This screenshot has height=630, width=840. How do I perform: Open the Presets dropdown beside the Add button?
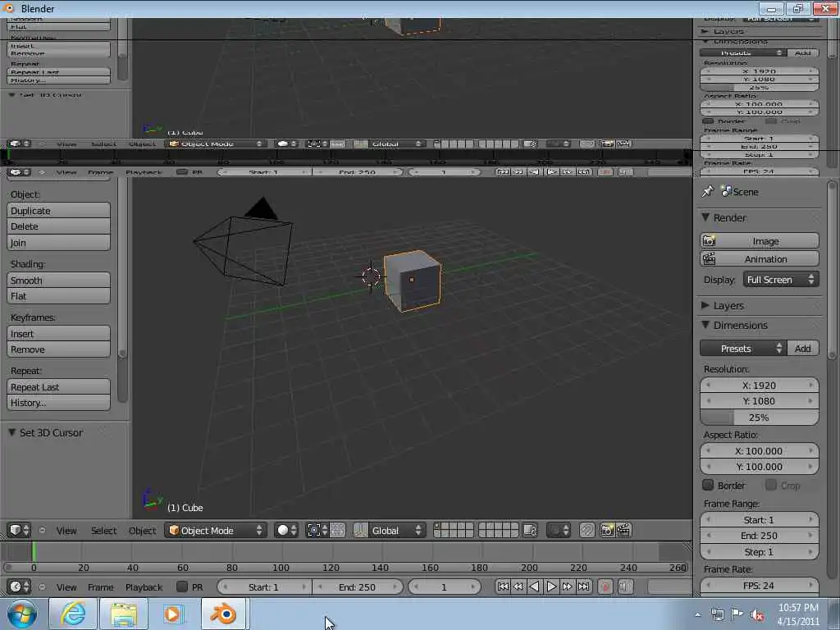click(x=743, y=348)
